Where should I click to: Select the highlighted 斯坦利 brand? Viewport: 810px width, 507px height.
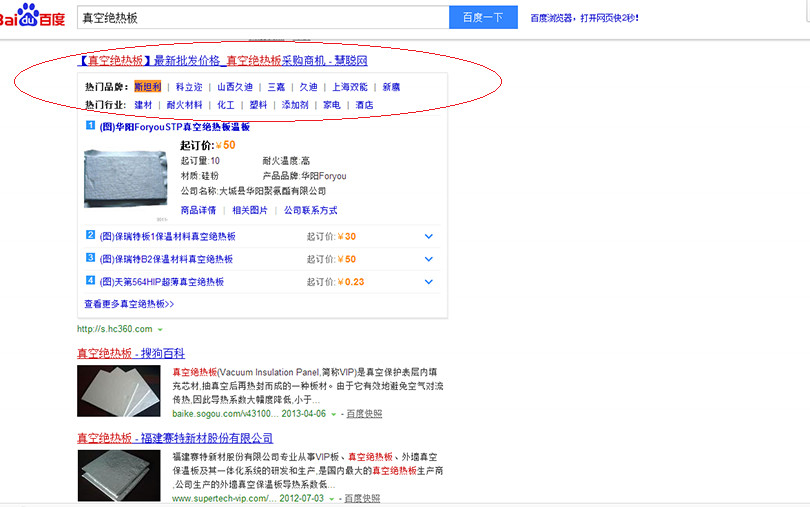tap(148, 87)
